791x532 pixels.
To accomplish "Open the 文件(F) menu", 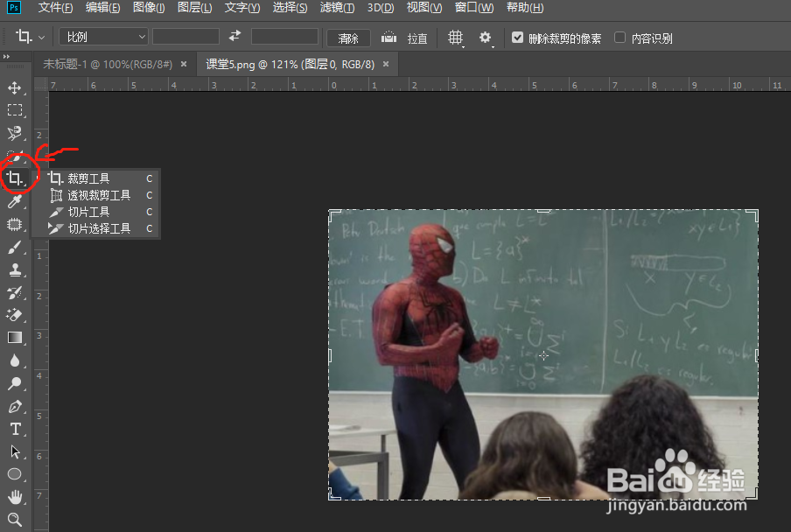I will 55,8.
